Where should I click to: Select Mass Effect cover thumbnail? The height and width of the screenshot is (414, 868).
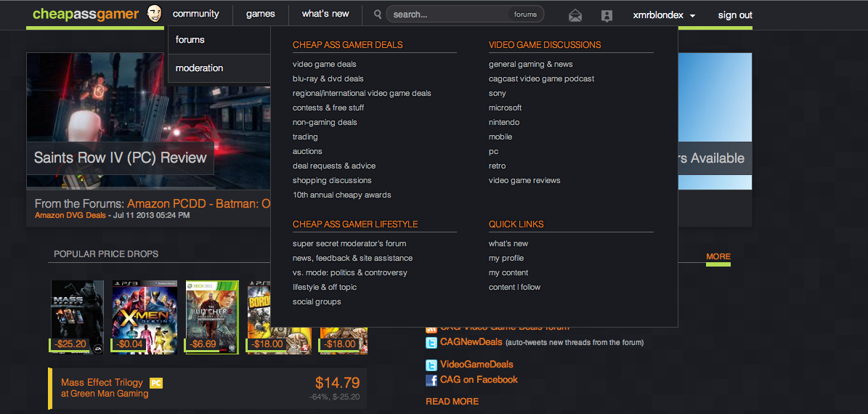77,317
